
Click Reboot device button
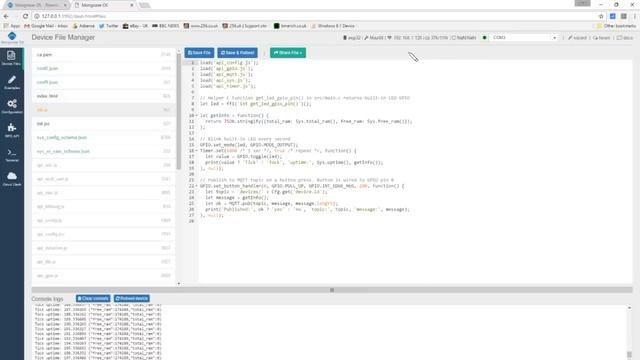(x=132, y=298)
